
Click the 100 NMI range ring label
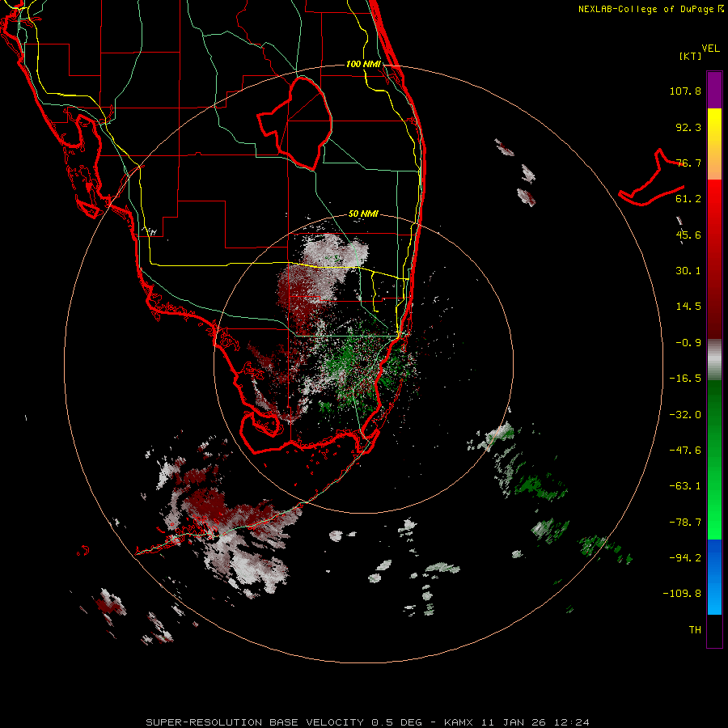[x=363, y=64]
